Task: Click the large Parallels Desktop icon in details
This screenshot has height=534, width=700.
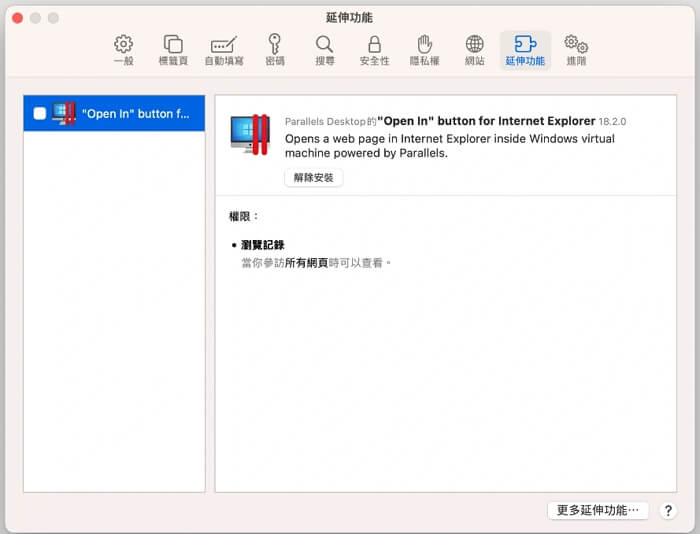Action: [x=250, y=134]
